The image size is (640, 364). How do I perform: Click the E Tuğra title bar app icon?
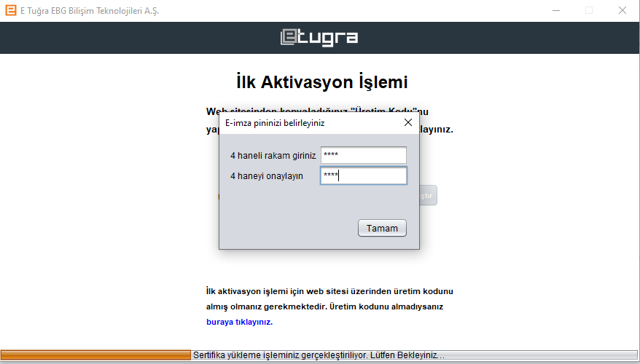coord(11,11)
